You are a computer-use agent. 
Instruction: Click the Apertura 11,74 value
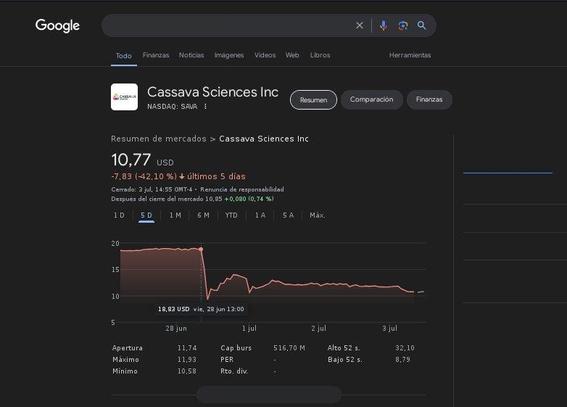(187, 348)
